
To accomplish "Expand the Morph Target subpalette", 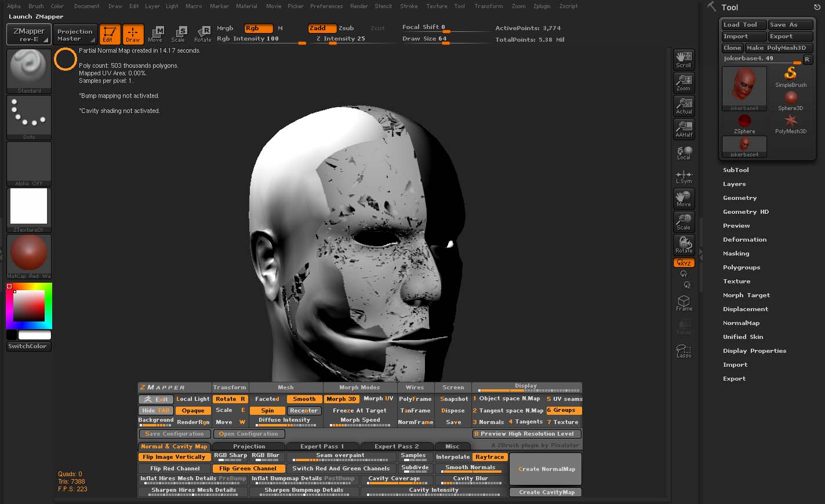I will (746, 295).
